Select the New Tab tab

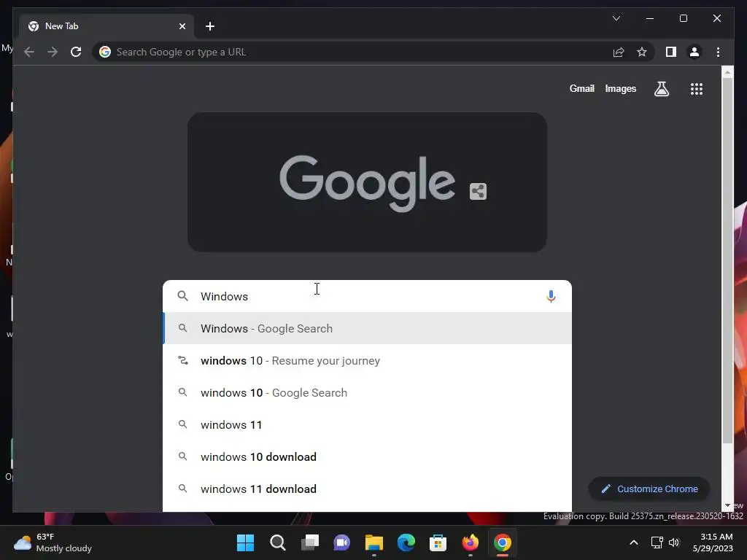click(107, 26)
